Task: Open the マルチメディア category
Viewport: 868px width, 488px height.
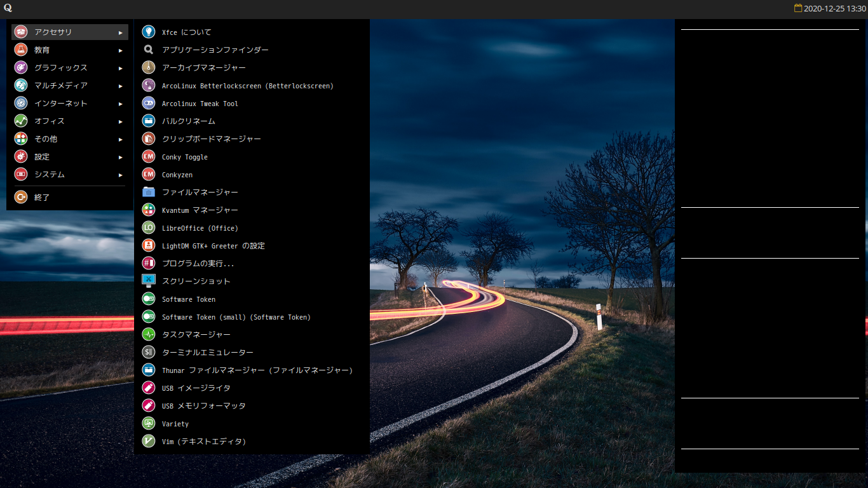Action: pyautogui.click(x=70, y=85)
